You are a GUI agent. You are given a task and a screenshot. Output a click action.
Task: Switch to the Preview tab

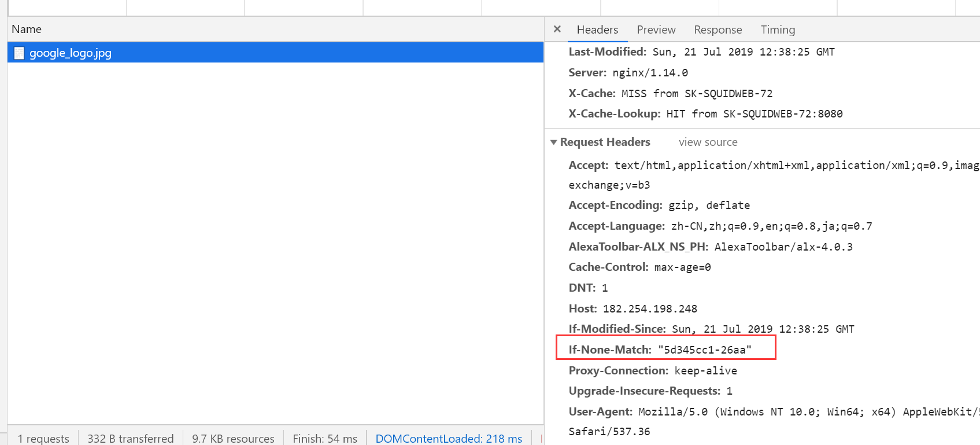656,30
